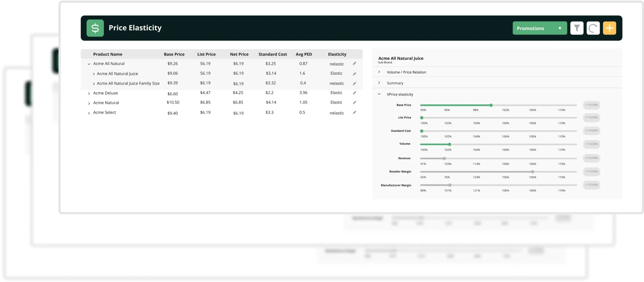Viewport: 644px width, 282px height.
Task: Expand the Acme Natural row
Action: (89, 103)
